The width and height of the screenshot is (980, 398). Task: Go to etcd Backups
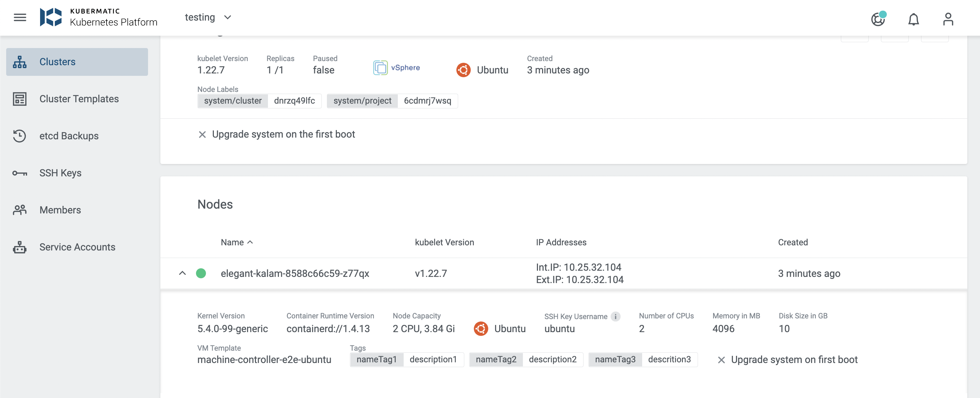(69, 136)
